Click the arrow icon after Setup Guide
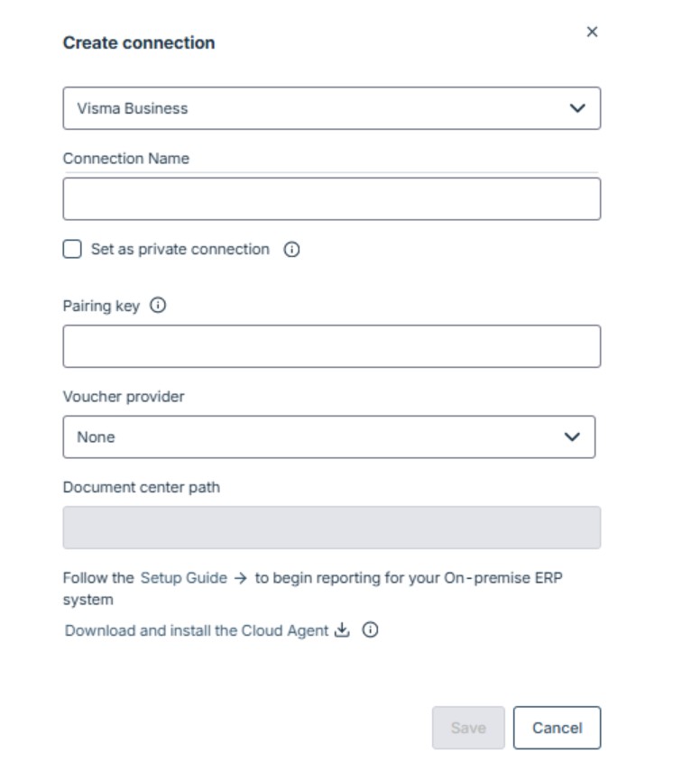This screenshot has width=700, height=781. (x=240, y=579)
